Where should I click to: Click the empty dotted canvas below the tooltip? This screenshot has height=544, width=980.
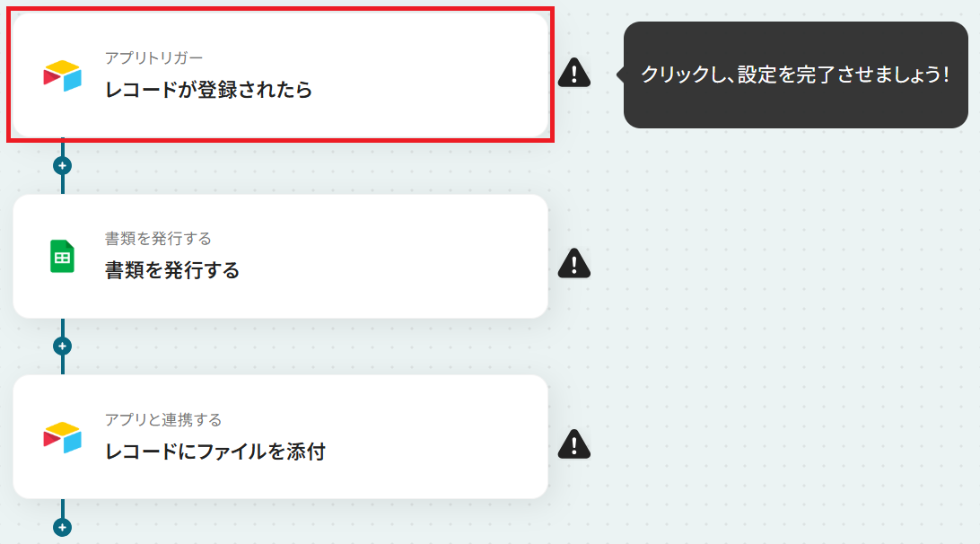click(782, 312)
